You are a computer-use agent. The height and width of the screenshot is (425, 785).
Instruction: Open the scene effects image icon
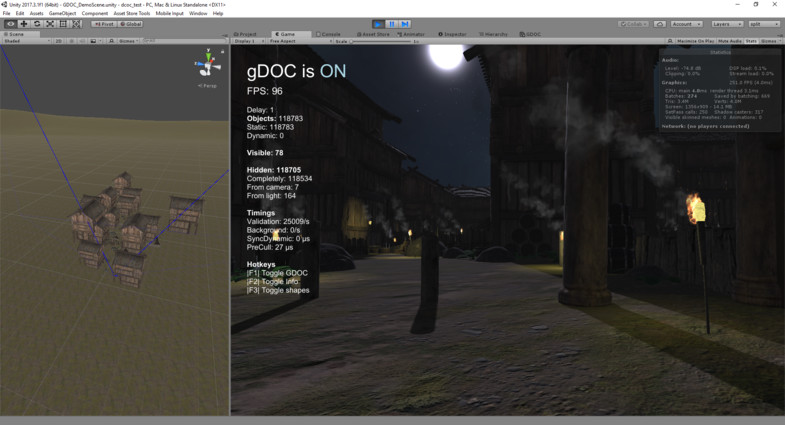[x=93, y=41]
